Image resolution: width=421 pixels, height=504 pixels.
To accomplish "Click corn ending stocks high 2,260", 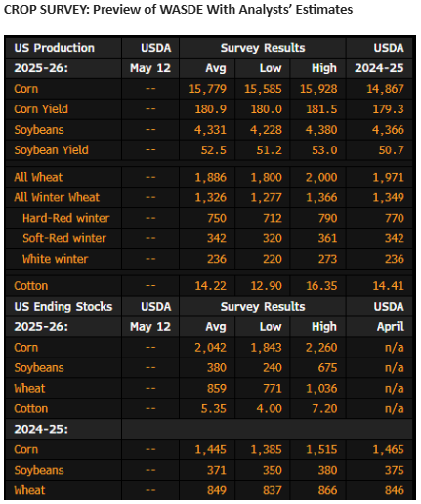I will pyautogui.click(x=321, y=348).
